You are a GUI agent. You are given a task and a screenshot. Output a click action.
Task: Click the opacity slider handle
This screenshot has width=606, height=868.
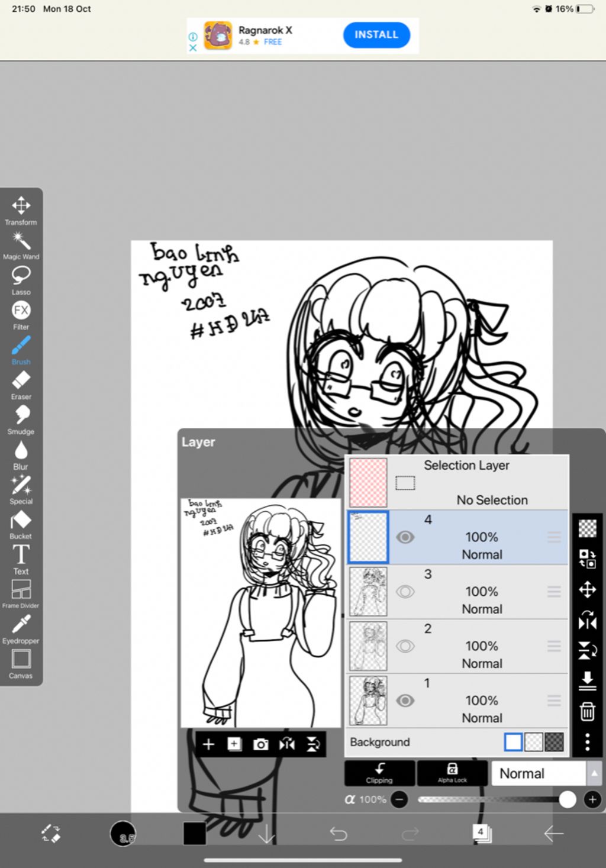click(x=568, y=799)
